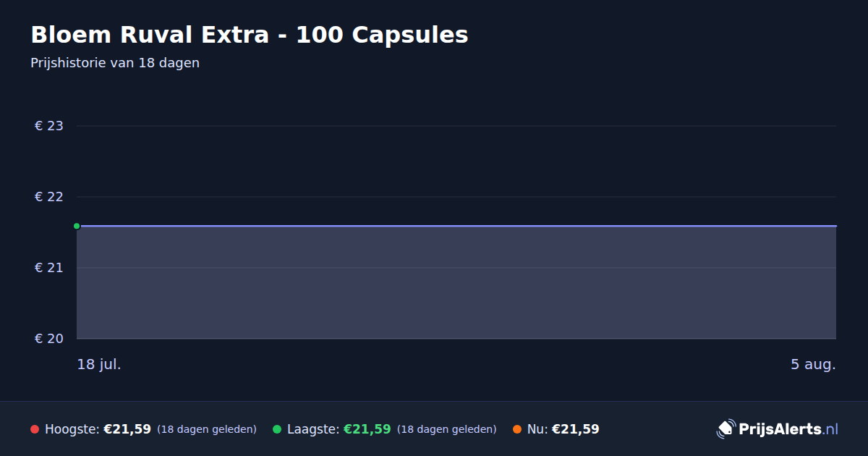This screenshot has height=456, width=868.
Task: Click the 18 jul. date label
Action: (99, 364)
